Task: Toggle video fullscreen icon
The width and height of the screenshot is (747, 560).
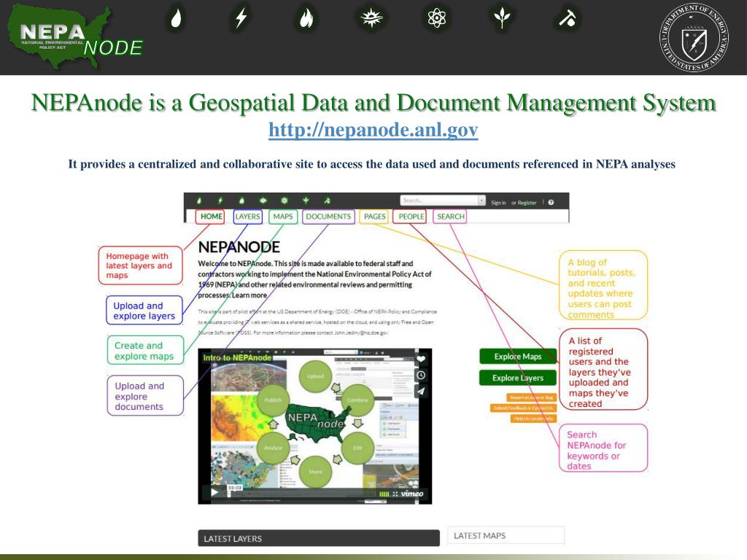Action: coord(395,494)
